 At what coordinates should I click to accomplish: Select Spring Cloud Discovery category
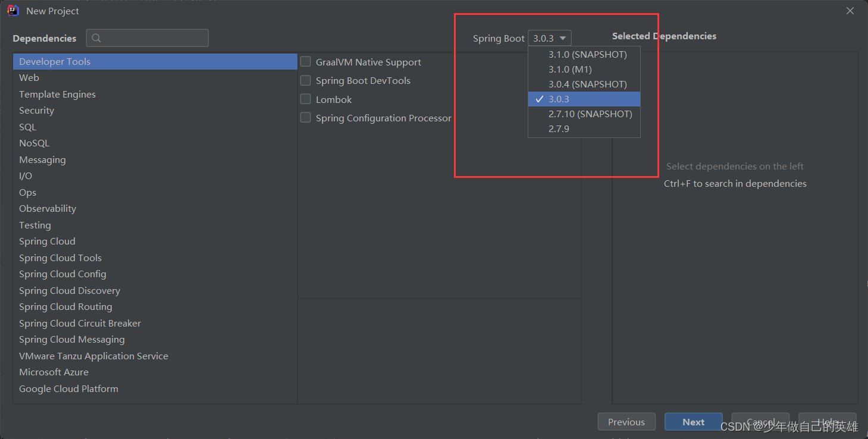coord(155,290)
